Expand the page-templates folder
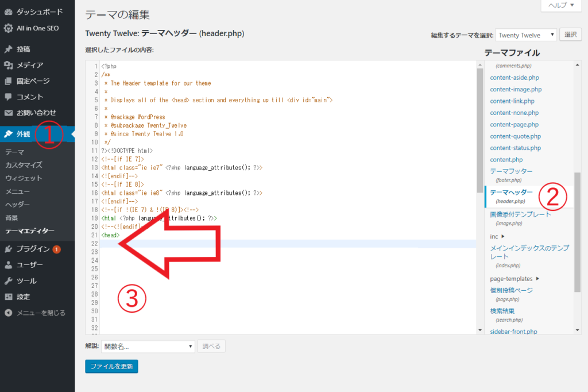Image resolution: width=588 pixels, height=392 pixels. (x=514, y=279)
